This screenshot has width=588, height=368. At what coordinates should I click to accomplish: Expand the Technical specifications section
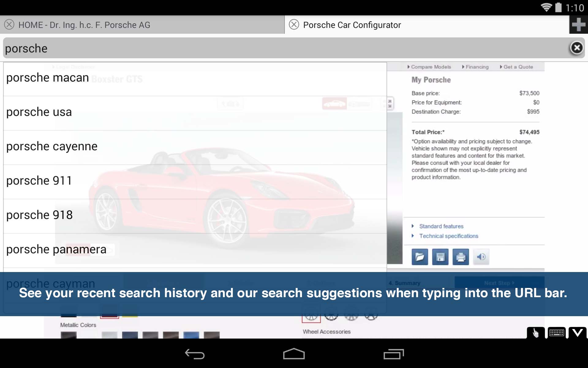[449, 236]
